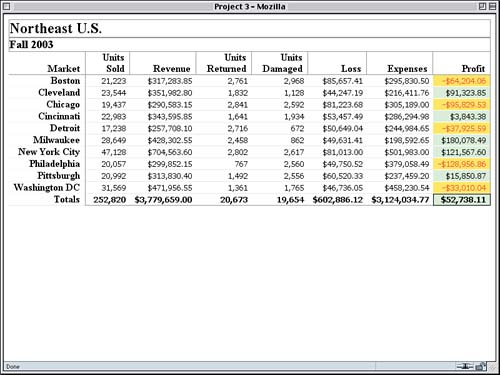Select the 'Units Returned' column header
This screenshot has height=375, width=500.
click(227, 63)
